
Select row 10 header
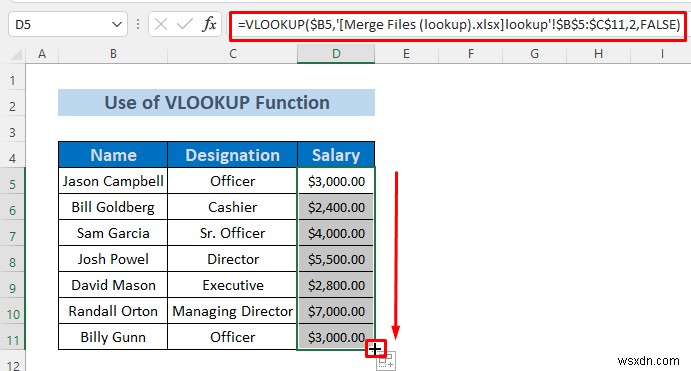pyautogui.click(x=12, y=311)
